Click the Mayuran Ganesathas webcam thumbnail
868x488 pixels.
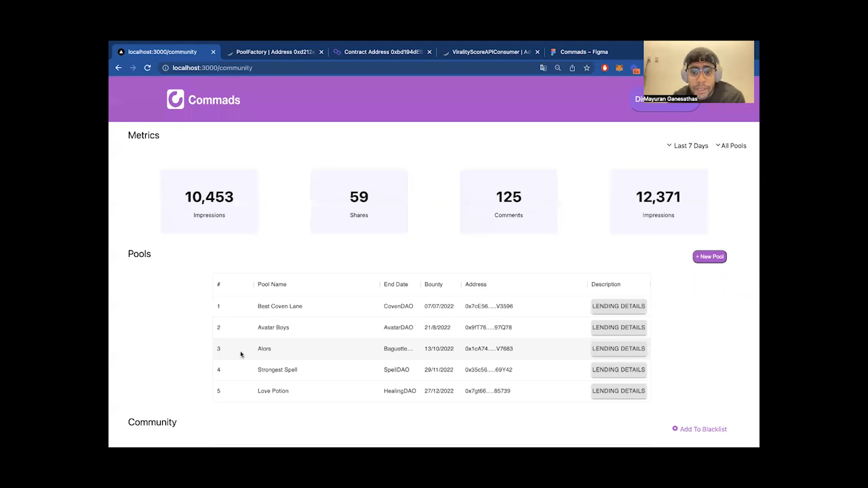pos(698,72)
